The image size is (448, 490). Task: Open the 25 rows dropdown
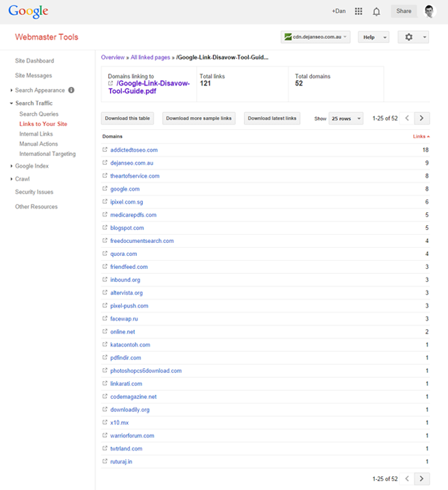pos(346,118)
